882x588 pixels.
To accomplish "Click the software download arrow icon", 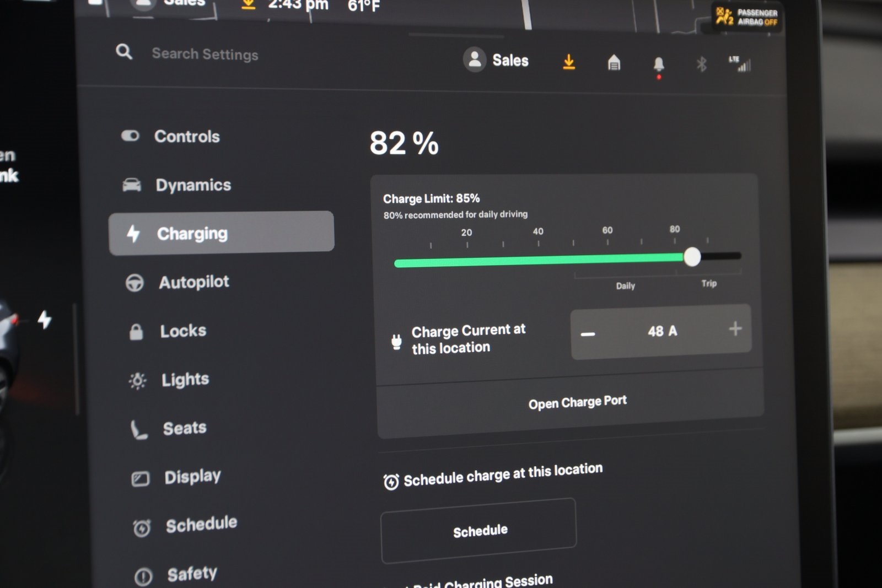I will (569, 62).
